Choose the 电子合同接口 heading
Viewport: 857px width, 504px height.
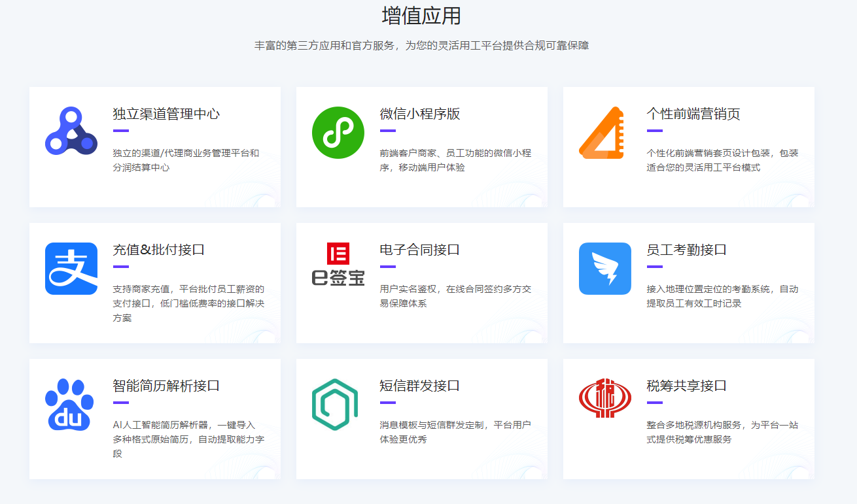[420, 250]
